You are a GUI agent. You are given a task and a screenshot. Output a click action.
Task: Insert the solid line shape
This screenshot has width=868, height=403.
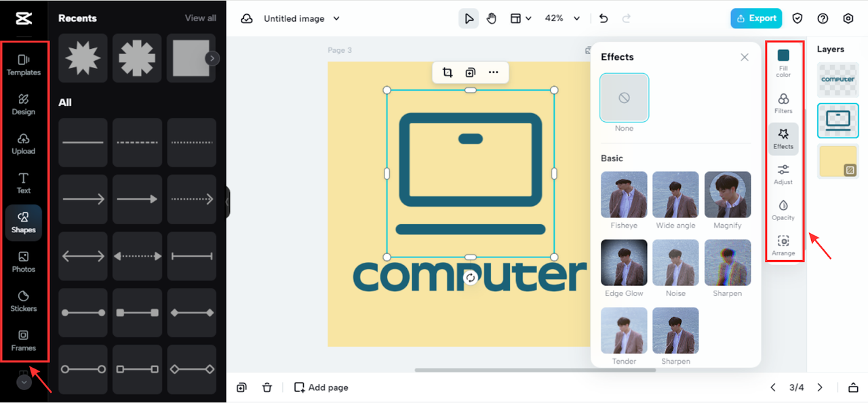pyautogui.click(x=83, y=142)
